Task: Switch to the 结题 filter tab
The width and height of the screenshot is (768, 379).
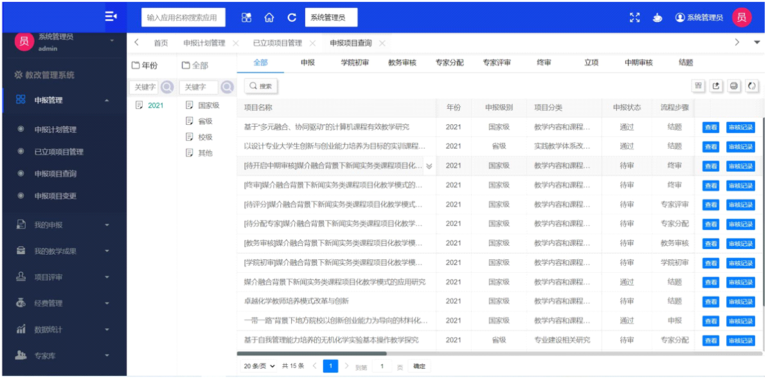Action: (686, 63)
